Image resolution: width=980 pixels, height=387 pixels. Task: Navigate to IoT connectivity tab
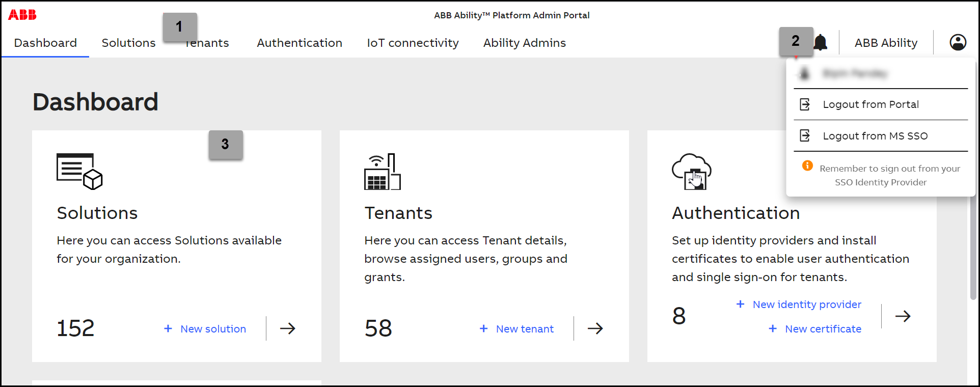tap(413, 43)
